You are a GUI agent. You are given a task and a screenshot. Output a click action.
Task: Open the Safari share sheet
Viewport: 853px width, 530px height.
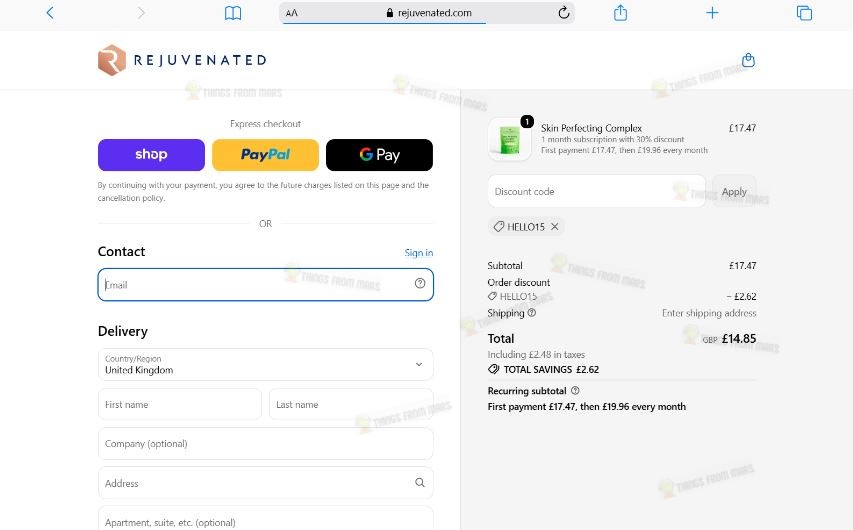coord(620,13)
